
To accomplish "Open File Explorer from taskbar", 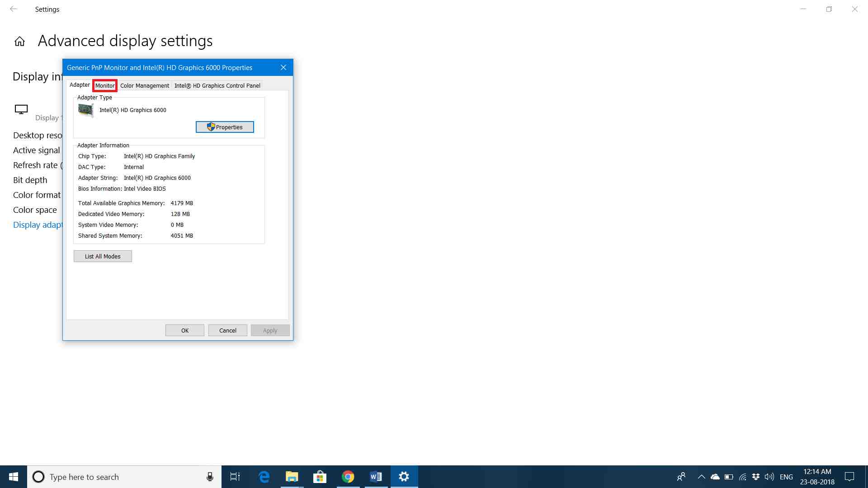I will [292, 477].
